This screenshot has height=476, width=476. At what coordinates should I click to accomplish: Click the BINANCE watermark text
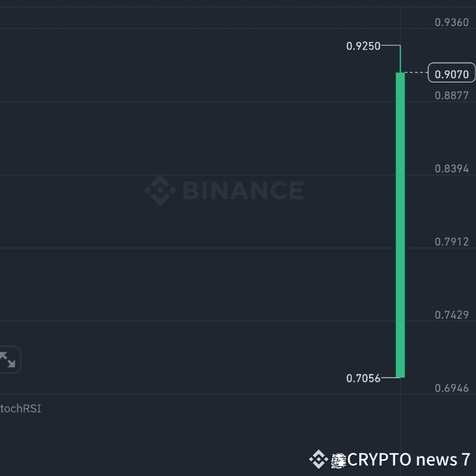(x=243, y=190)
